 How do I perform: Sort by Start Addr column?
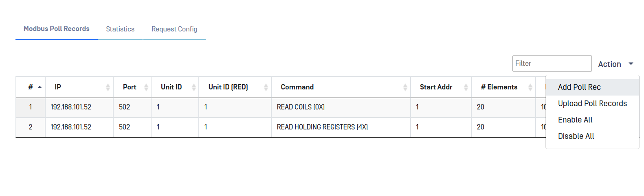pos(466,87)
